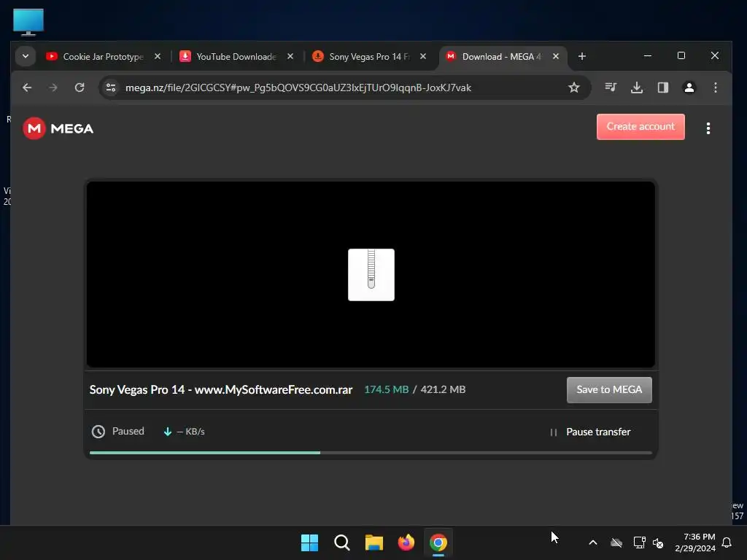Click the RAR archive file icon preview
Image resolution: width=747 pixels, height=560 pixels.
point(371,275)
